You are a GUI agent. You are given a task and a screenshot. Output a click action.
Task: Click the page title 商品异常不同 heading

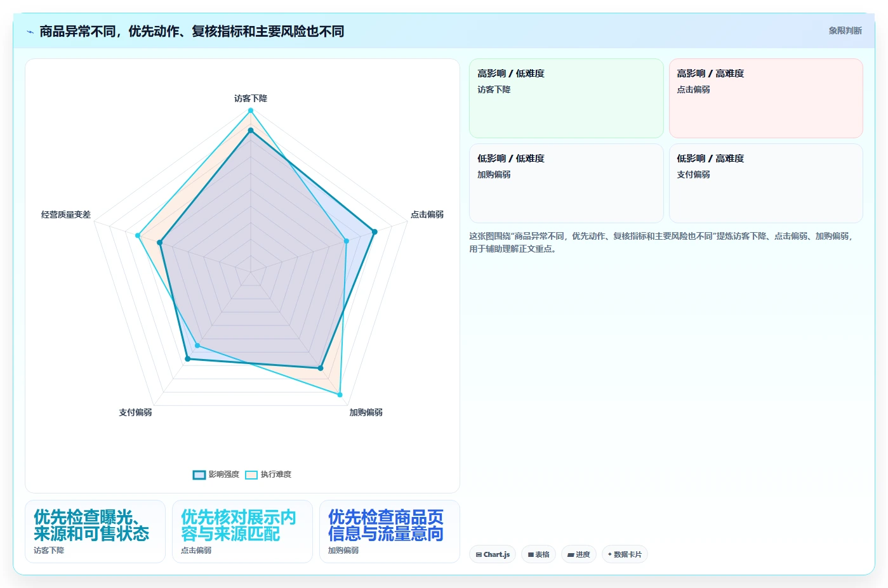pos(192,31)
